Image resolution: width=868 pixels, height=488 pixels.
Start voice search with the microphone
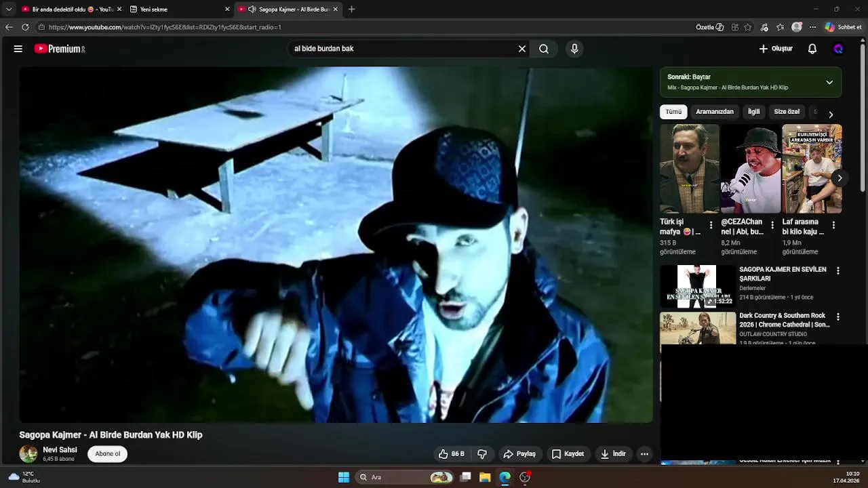point(574,49)
